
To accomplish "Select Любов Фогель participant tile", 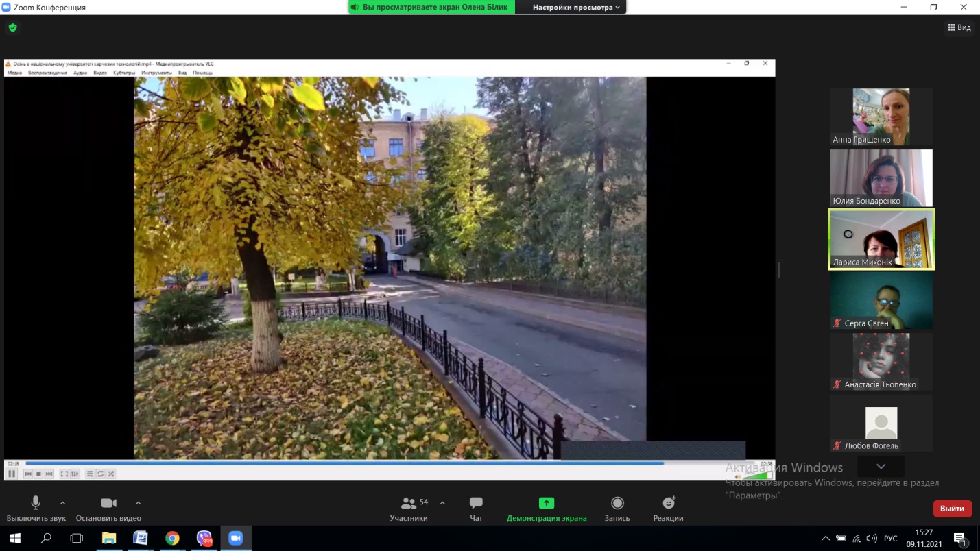I will click(x=881, y=423).
